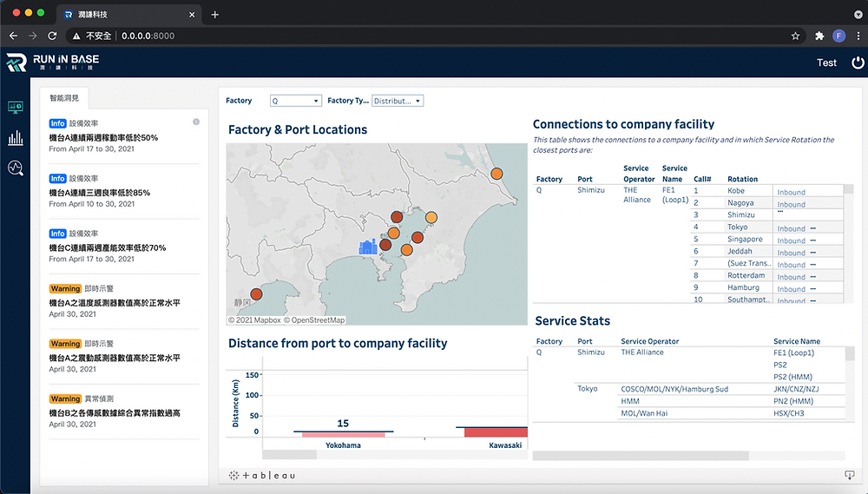This screenshot has width=868, height=494.
Task: Open a new browser tab
Action: (x=214, y=15)
